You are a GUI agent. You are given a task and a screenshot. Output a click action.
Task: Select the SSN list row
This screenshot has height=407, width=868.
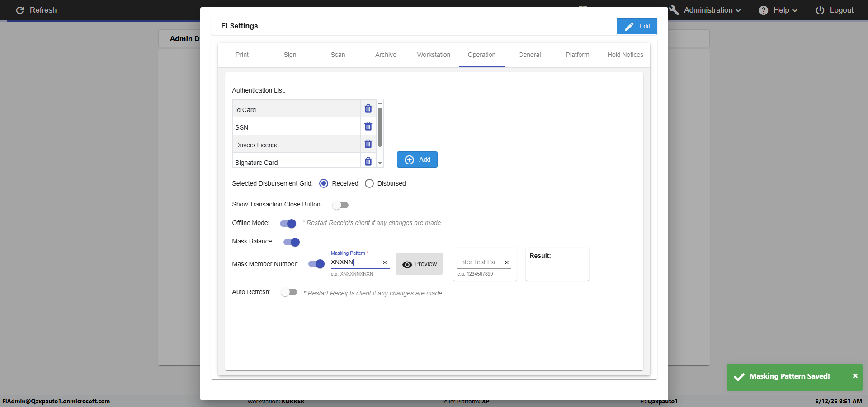297,126
